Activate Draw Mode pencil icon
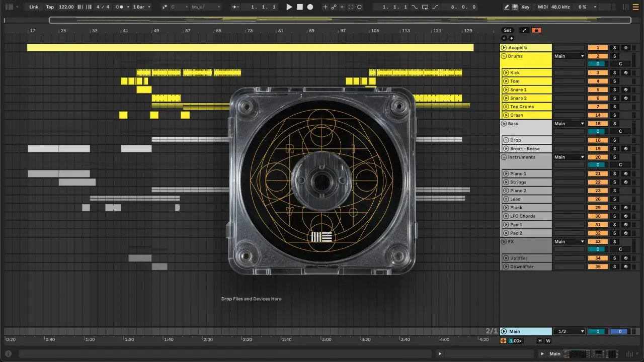 [507, 7]
